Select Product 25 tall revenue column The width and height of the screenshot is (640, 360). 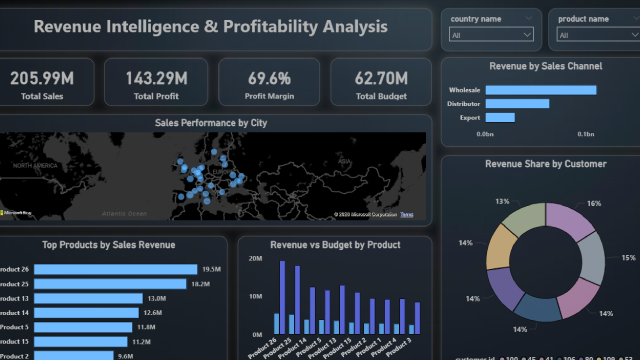coord(298,300)
